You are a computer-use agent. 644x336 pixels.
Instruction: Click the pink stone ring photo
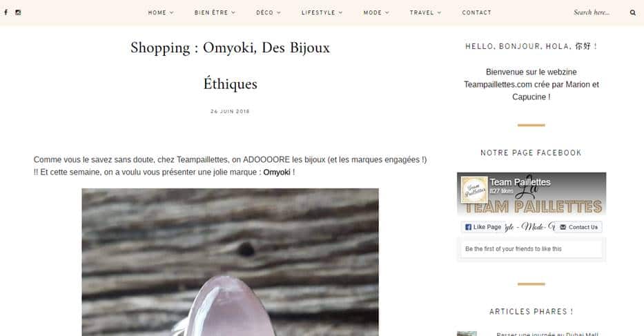click(230, 262)
